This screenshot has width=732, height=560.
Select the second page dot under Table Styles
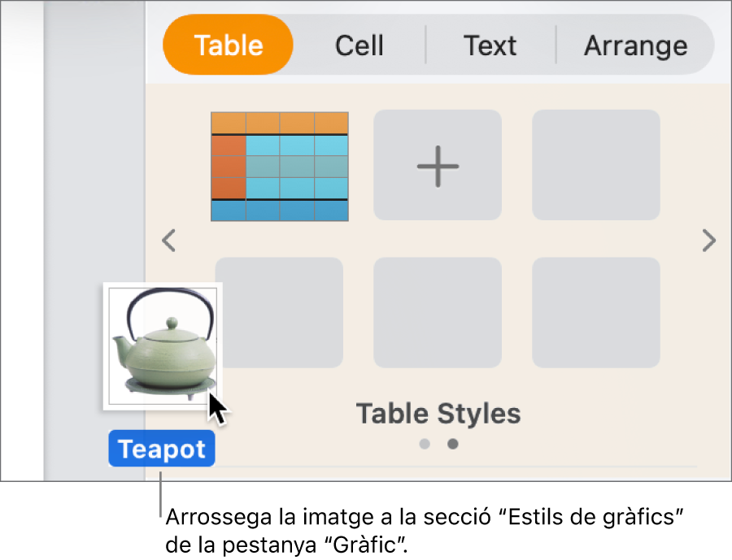(452, 444)
